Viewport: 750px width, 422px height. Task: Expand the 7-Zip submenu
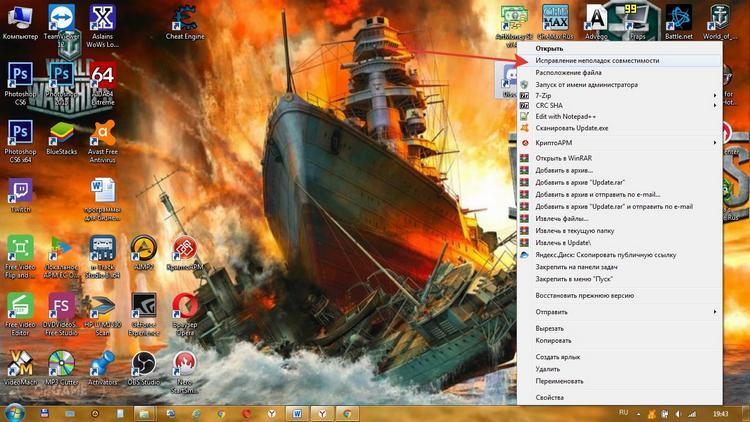tap(620, 96)
